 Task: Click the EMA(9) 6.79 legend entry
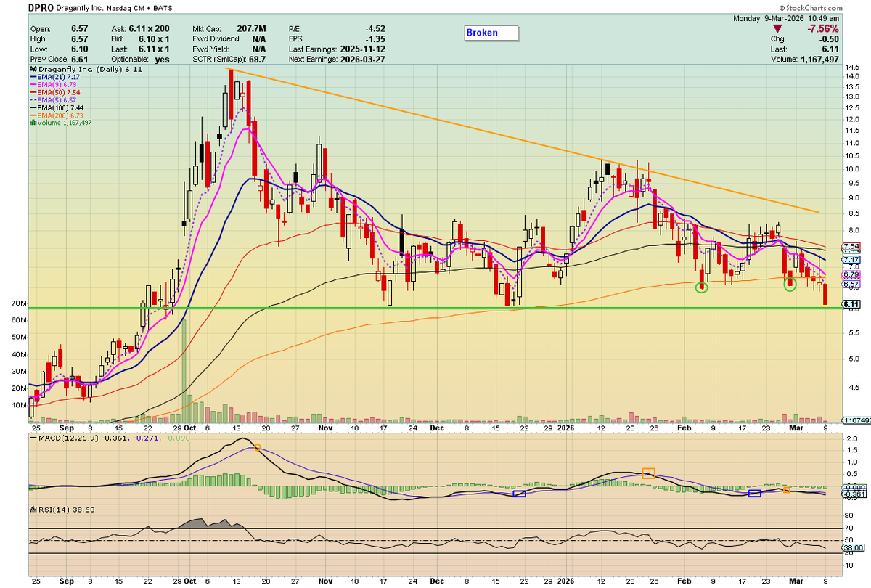(x=52, y=85)
